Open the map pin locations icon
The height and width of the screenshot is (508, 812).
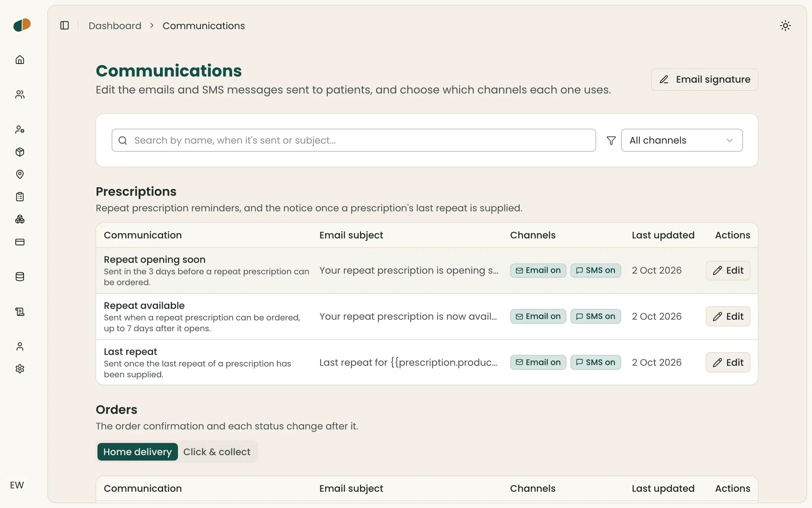coord(20,174)
